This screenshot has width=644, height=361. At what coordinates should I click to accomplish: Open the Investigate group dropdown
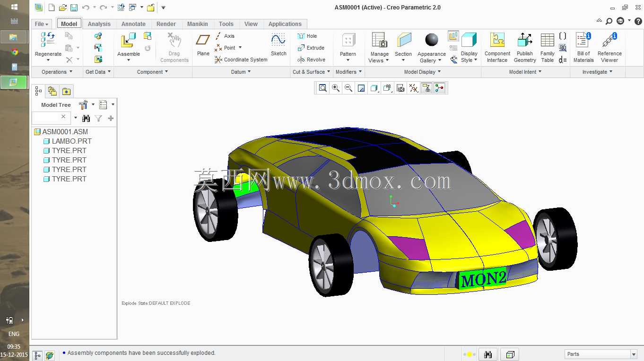click(x=597, y=72)
